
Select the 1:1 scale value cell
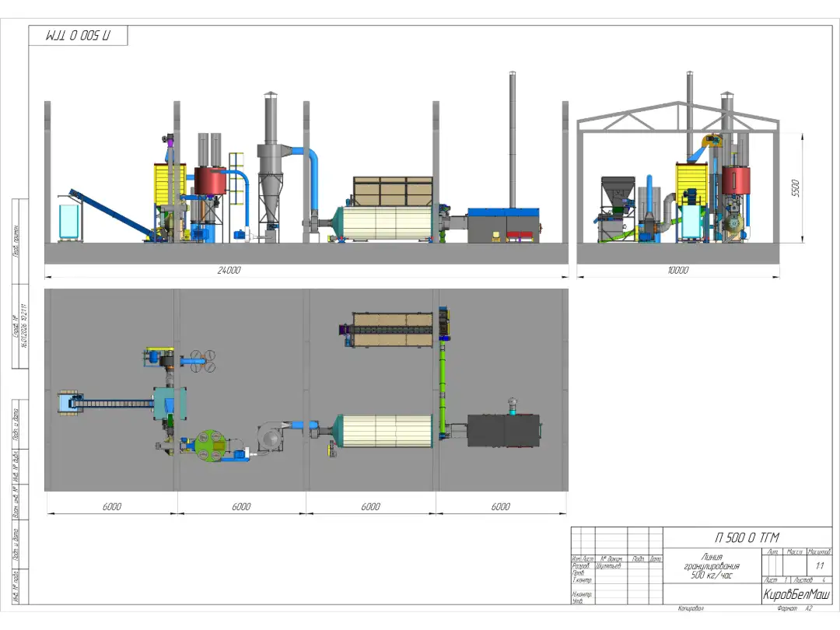pyautogui.click(x=819, y=565)
